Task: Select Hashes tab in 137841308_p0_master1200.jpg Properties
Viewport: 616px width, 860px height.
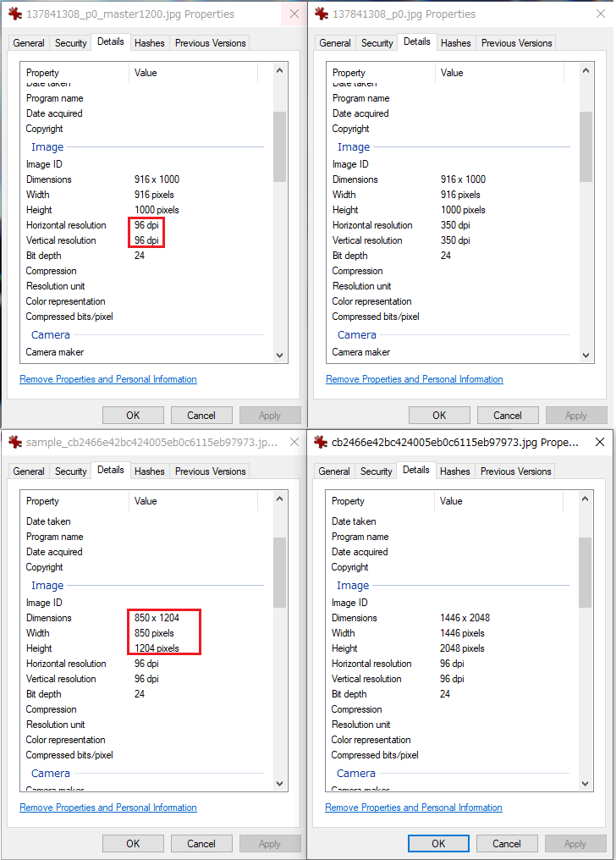Action: pyautogui.click(x=149, y=43)
